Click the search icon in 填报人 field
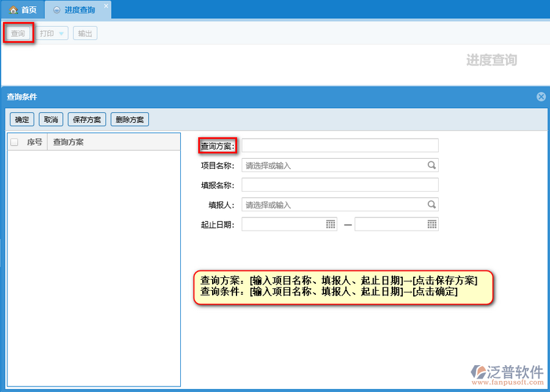 431,205
